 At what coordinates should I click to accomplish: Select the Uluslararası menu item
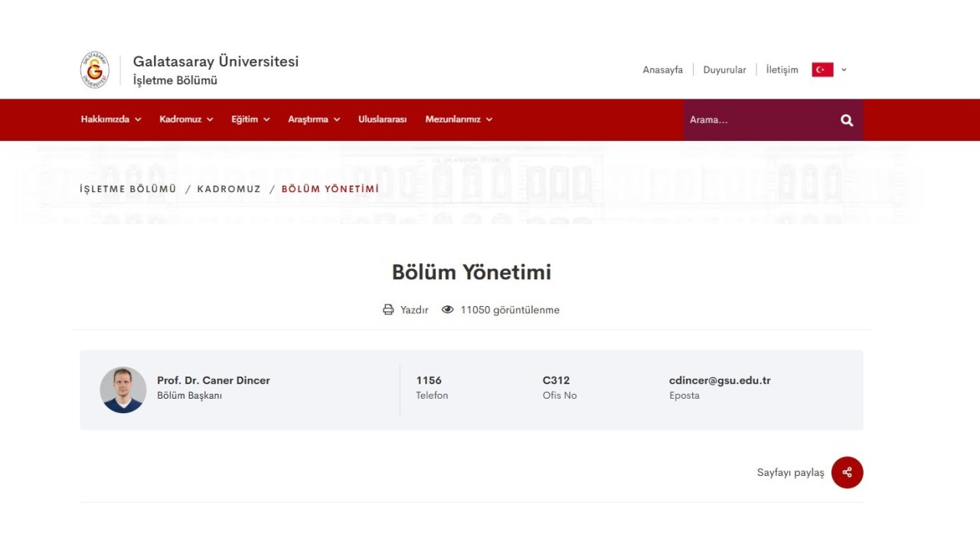[x=382, y=119]
